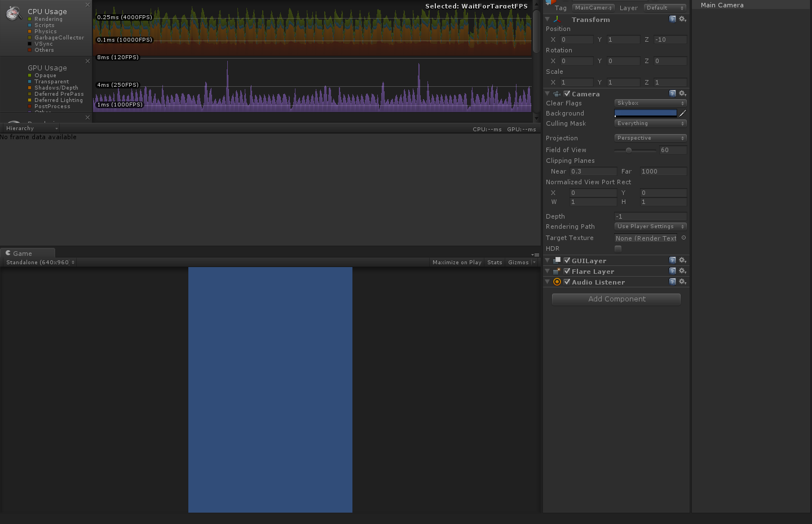The height and width of the screenshot is (524, 812).
Task: Disable the Camera component checkbox
Action: click(x=567, y=94)
